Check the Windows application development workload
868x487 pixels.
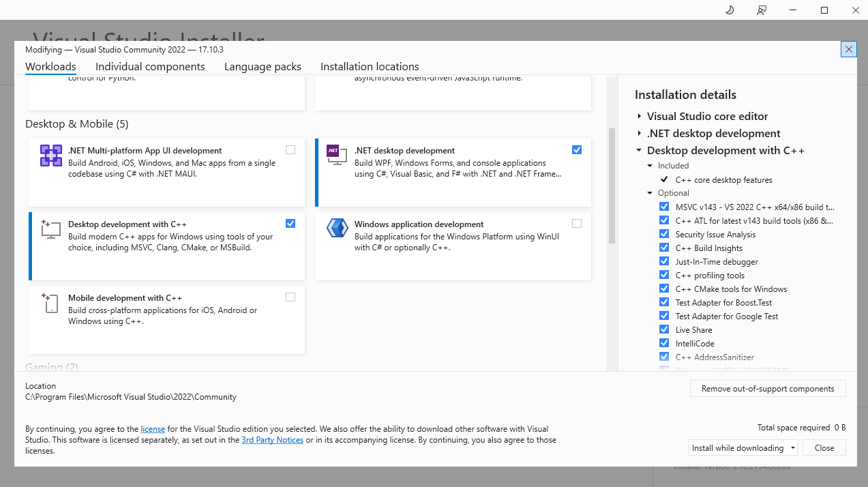click(x=577, y=224)
